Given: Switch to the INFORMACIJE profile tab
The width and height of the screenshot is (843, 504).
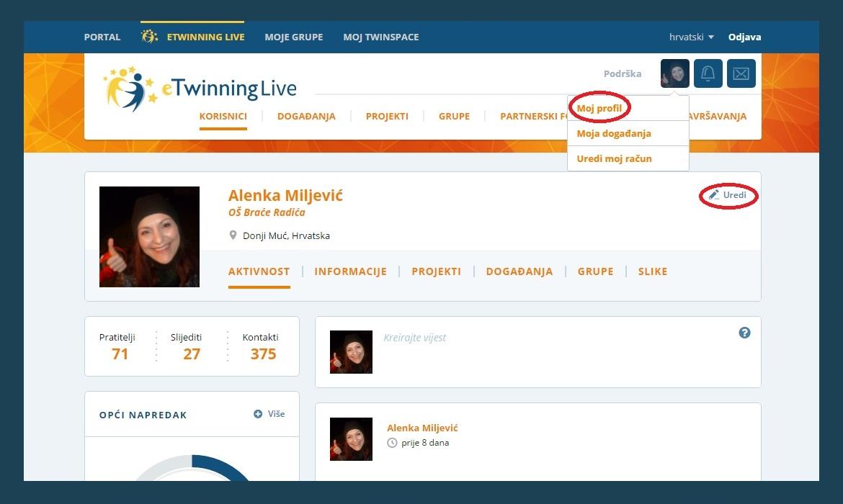Looking at the screenshot, I should [351, 271].
